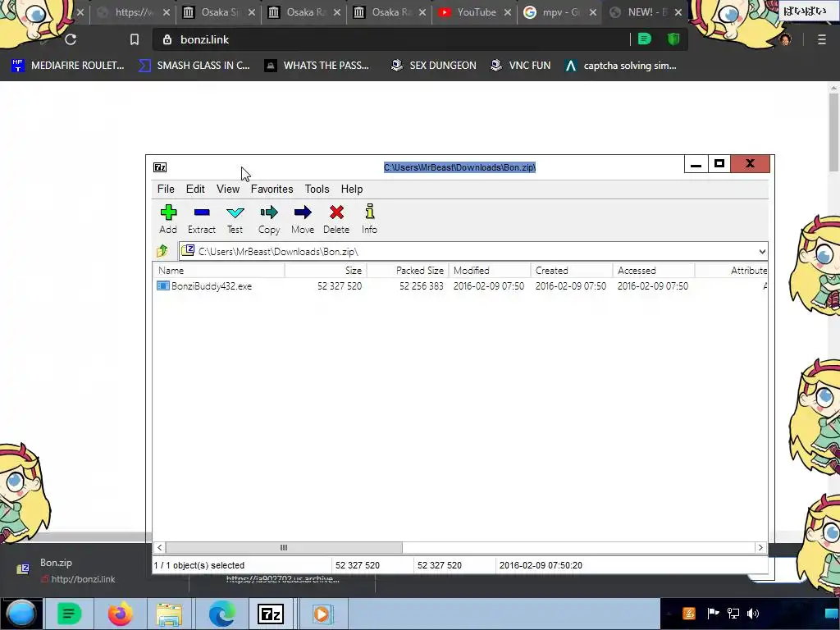The height and width of the screenshot is (630, 840).
Task: Sort by the Accessed column header
Action: (654, 271)
